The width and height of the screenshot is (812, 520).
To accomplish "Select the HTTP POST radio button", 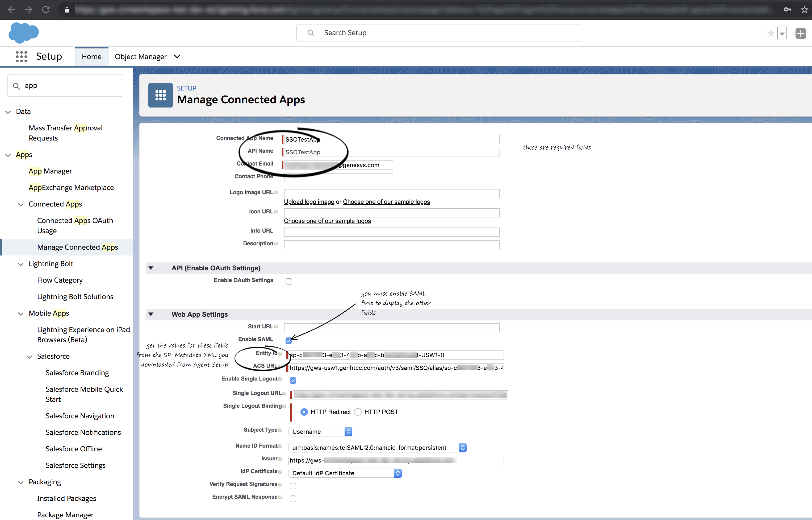I will (358, 412).
